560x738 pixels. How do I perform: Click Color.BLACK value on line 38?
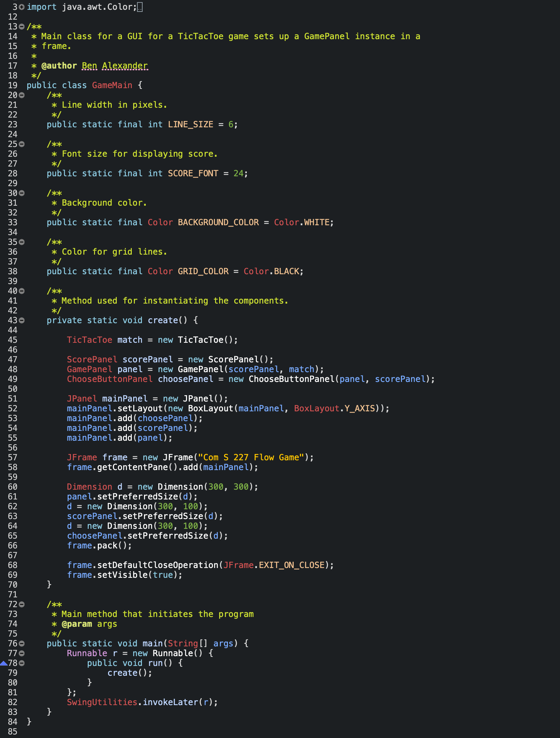(271, 271)
